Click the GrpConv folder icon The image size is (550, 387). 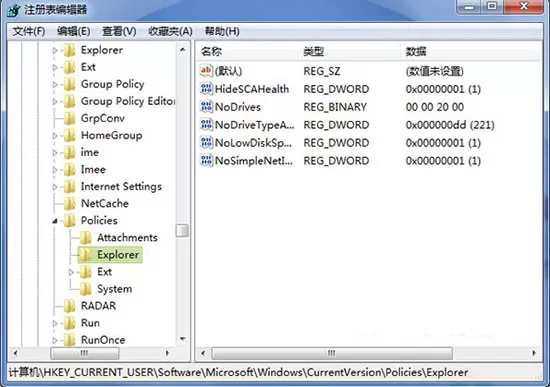(x=70, y=118)
